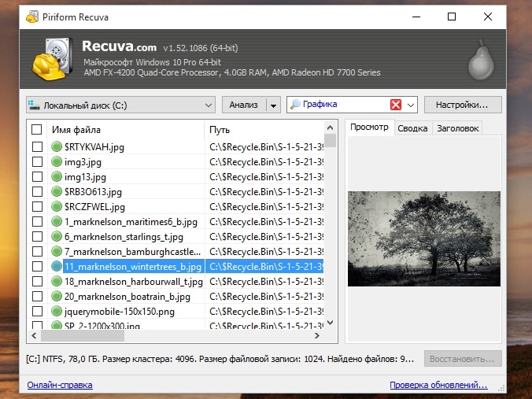Click the Recuva hard hat logo icon
Screen dimensions: 532x399
click(x=53, y=59)
